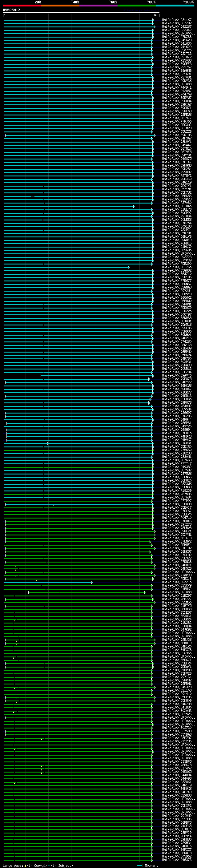
Task: Click the UniRef100_P78754 entry
Action: 177,223
